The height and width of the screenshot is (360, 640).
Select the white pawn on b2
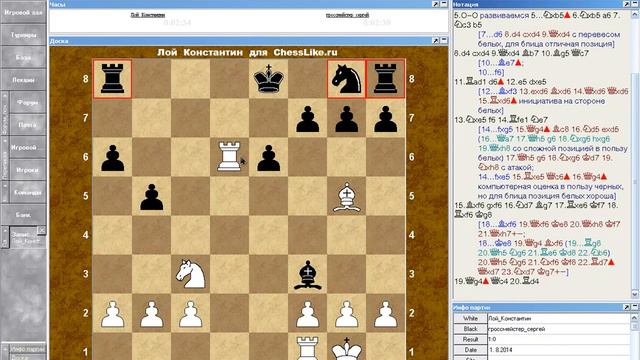[x=151, y=313]
